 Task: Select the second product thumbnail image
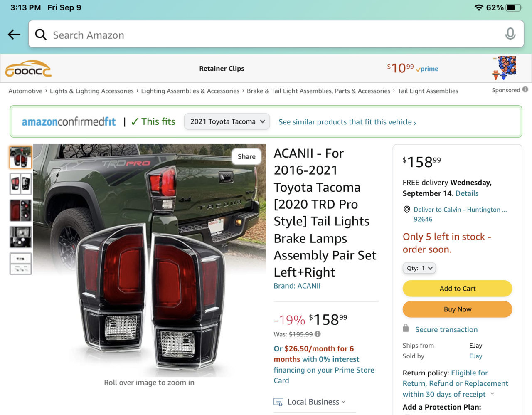click(20, 183)
